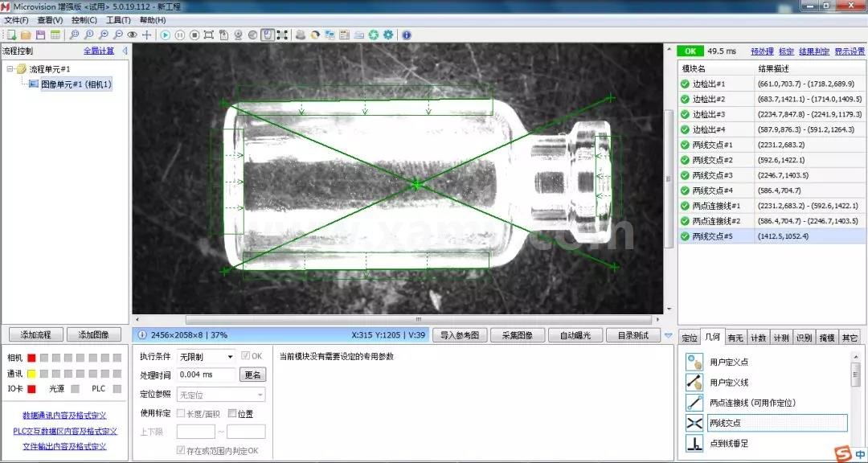Toggle the 长度/面积 checkbox
The image size is (868, 463).
coord(181,413)
